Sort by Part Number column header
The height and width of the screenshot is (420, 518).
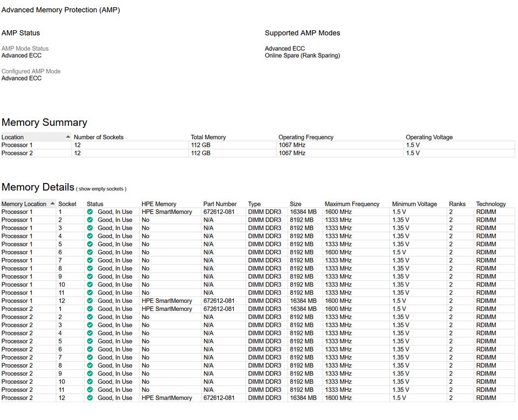(220, 204)
